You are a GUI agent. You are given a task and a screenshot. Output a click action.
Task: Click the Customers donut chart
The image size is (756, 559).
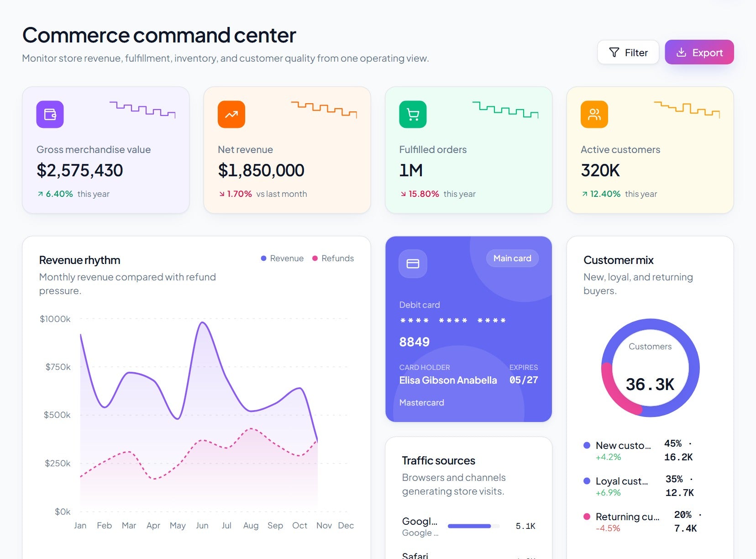651,368
